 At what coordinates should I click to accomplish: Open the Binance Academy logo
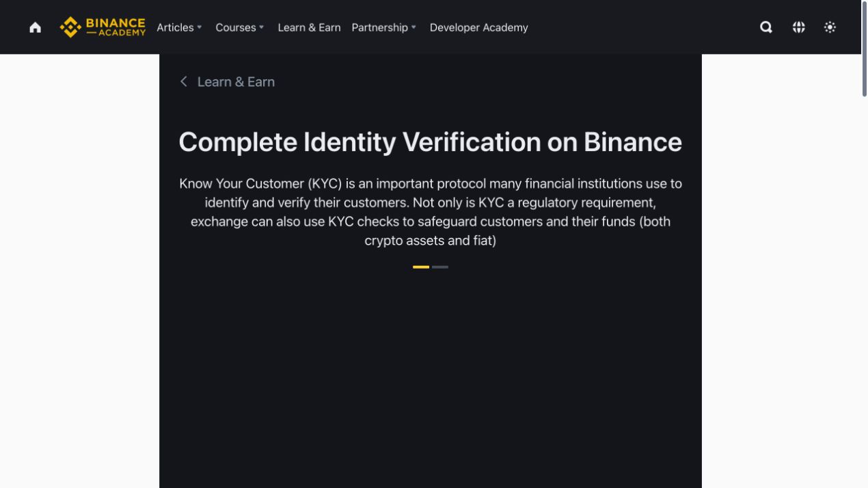[x=103, y=27]
